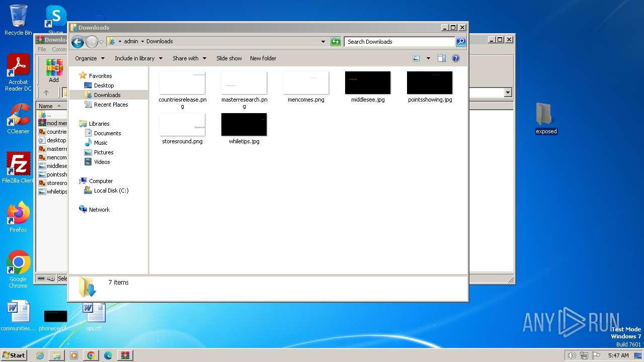This screenshot has height=362, width=644.
Task: Select Recent Places in navigation pane
Action: click(111, 105)
